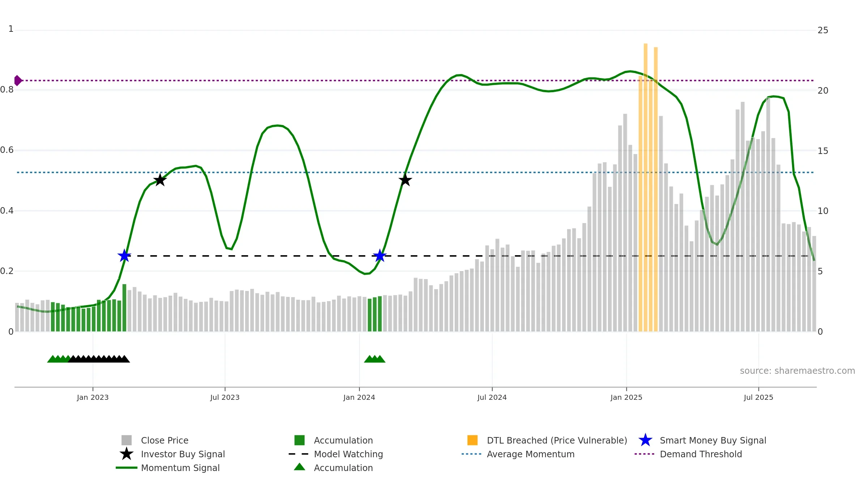
Task: Select the first black Investor Buy star
Action: pyautogui.click(x=160, y=180)
